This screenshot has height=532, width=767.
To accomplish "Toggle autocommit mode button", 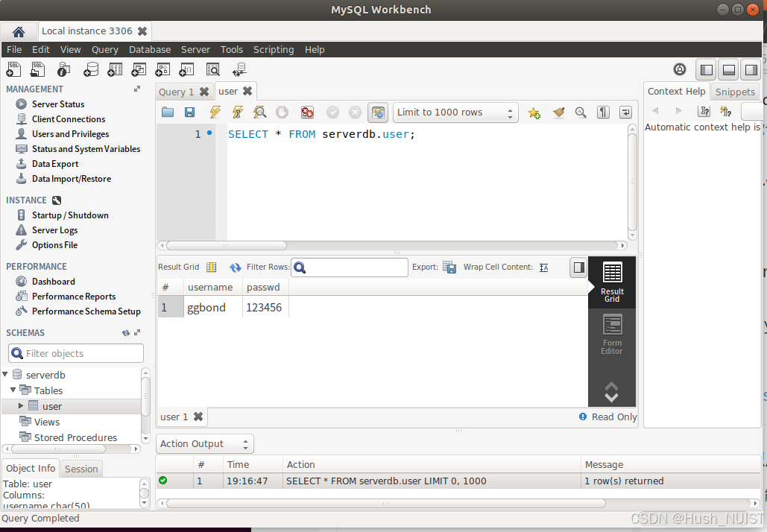I will tap(378, 113).
